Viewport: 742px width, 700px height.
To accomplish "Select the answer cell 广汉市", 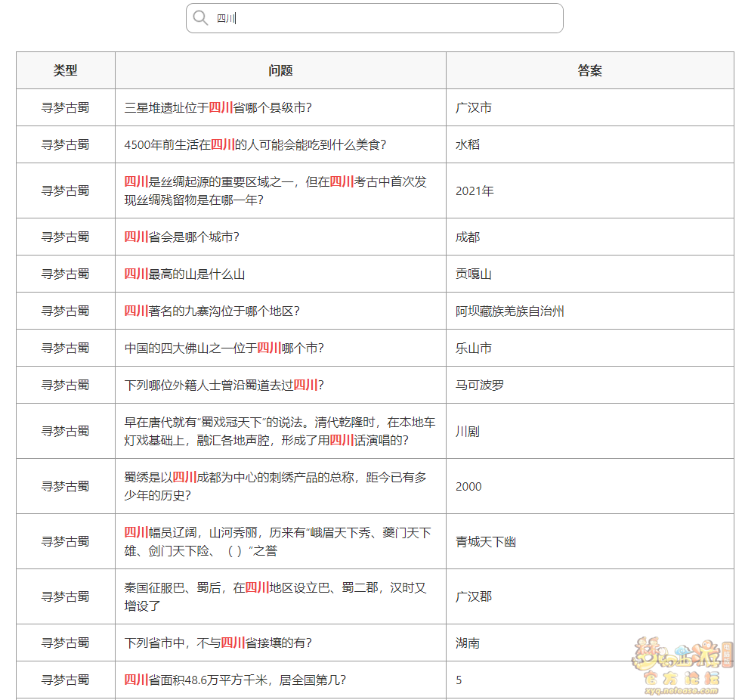I will click(x=474, y=107).
